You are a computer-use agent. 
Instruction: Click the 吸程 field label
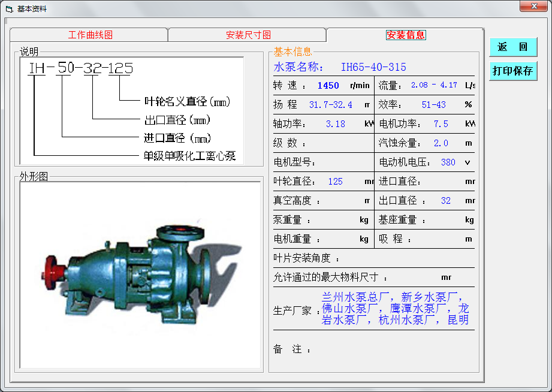coord(394,239)
